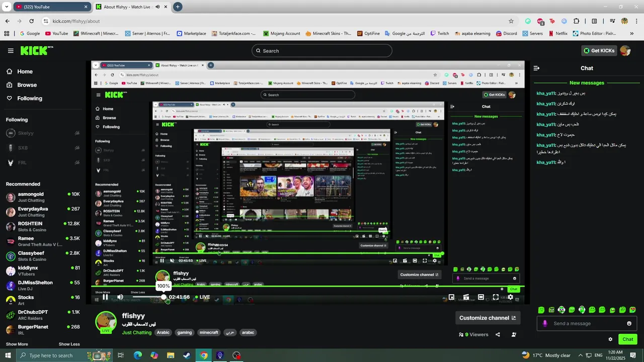The width and height of the screenshot is (644, 362).
Task: Bookmark this page with the star icon
Action: tap(511, 21)
